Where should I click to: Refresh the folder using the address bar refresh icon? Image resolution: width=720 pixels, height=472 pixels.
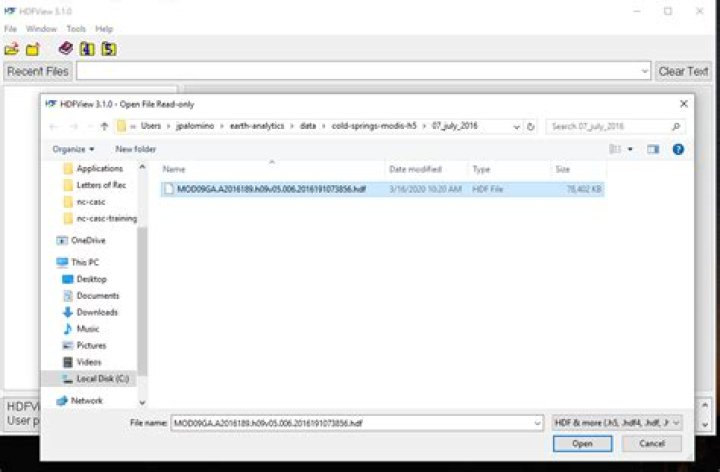[530, 127]
